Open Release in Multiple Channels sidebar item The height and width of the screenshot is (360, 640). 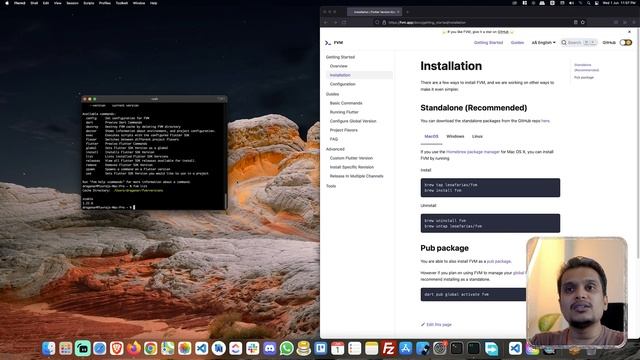click(x=356, y=176)
